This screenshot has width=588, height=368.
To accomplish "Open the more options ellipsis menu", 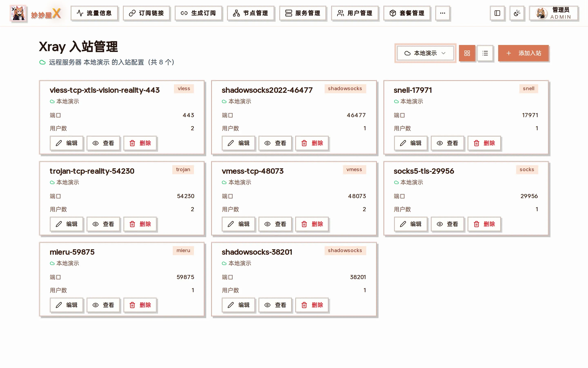I will click(442, 13).
